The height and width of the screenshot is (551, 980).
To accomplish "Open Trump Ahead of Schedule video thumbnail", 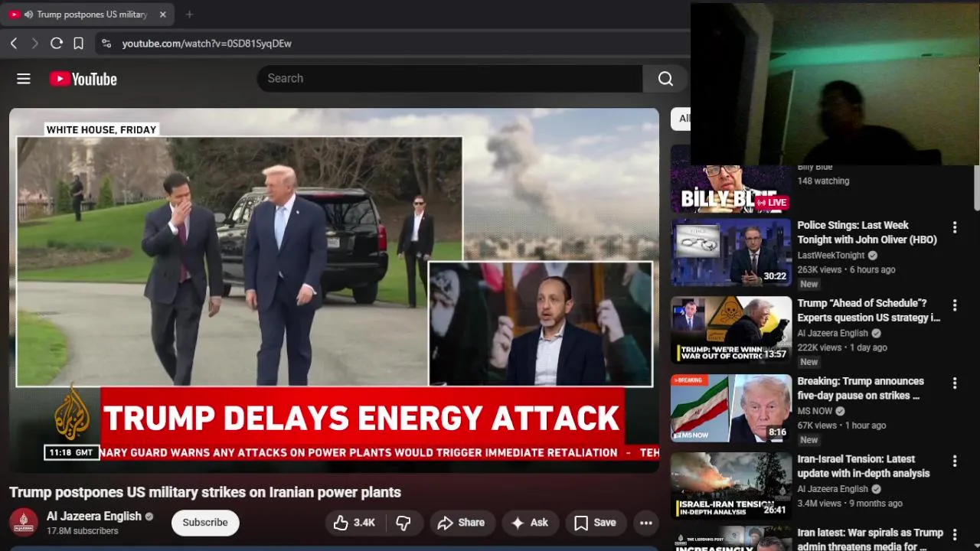I will (731, 331).
